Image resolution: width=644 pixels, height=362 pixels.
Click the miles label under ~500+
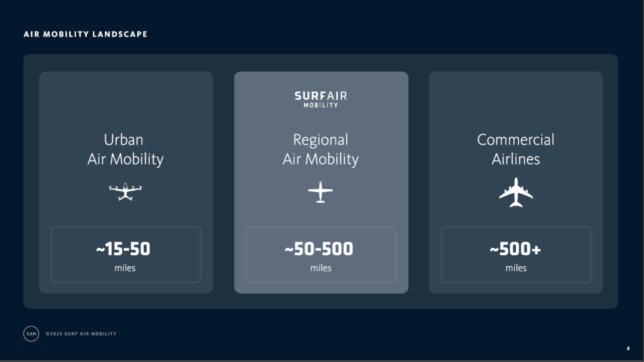pos(516,268)
